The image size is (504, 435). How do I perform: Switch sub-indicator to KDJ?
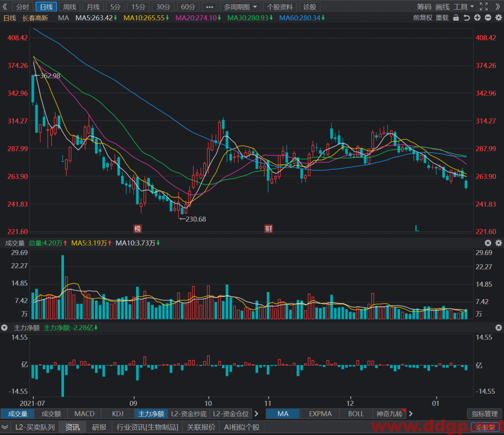(x=118, y=414)
